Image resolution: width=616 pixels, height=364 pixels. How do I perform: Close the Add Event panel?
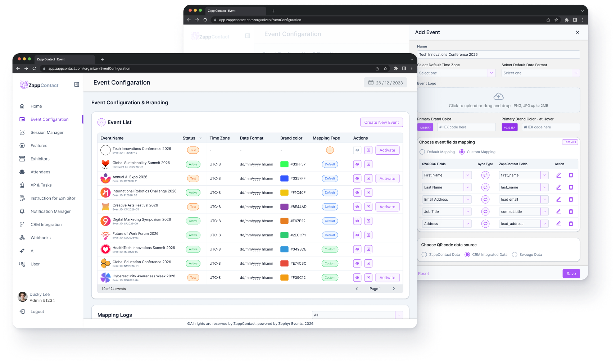(577, 32)
